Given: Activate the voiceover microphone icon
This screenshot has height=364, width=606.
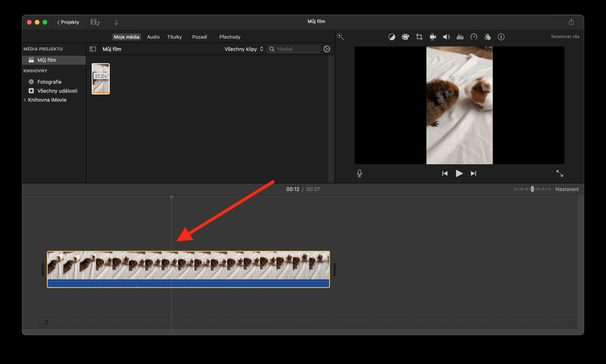Looking at the screenshot, I should click(x=359, y=173).
